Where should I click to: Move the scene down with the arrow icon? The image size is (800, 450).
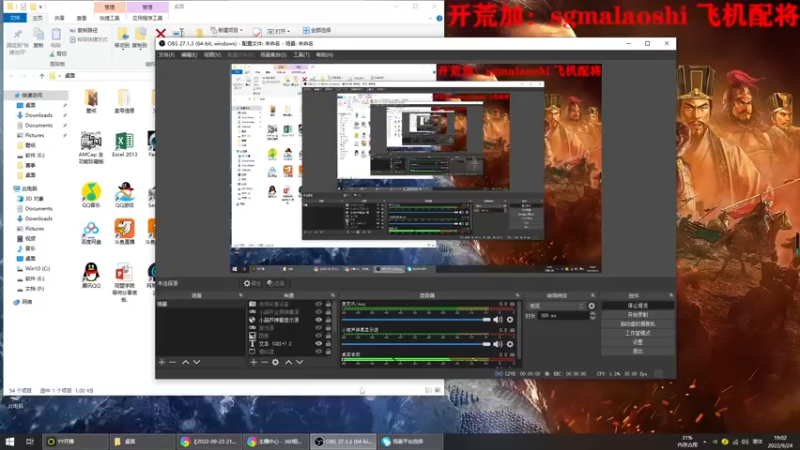196,362
